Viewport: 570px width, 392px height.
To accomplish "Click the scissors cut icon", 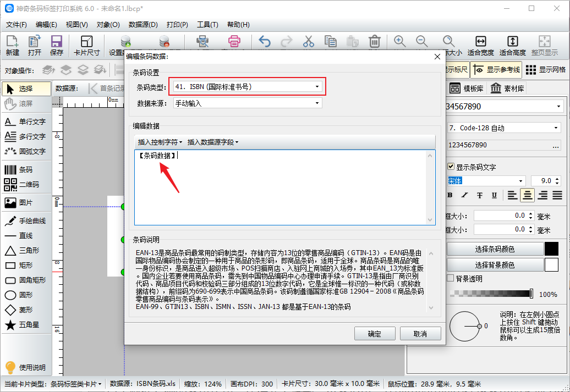I will [x=308, y=41].
